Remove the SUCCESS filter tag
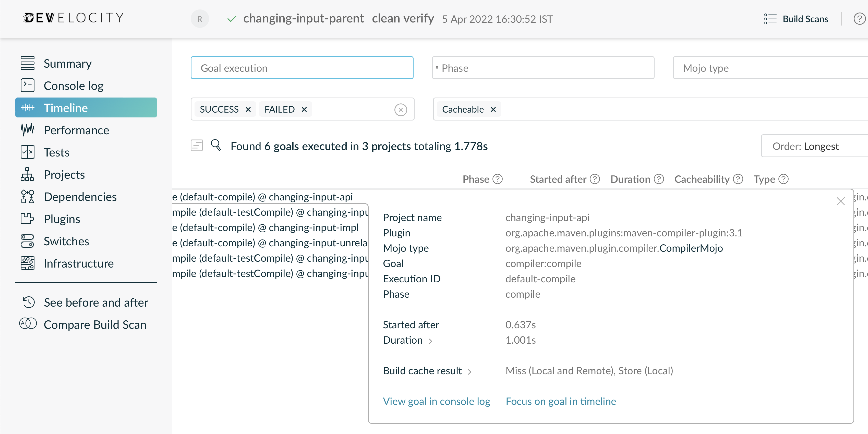Image resolution: width=868 pixels, height=434 pixels. pos(248,110)
